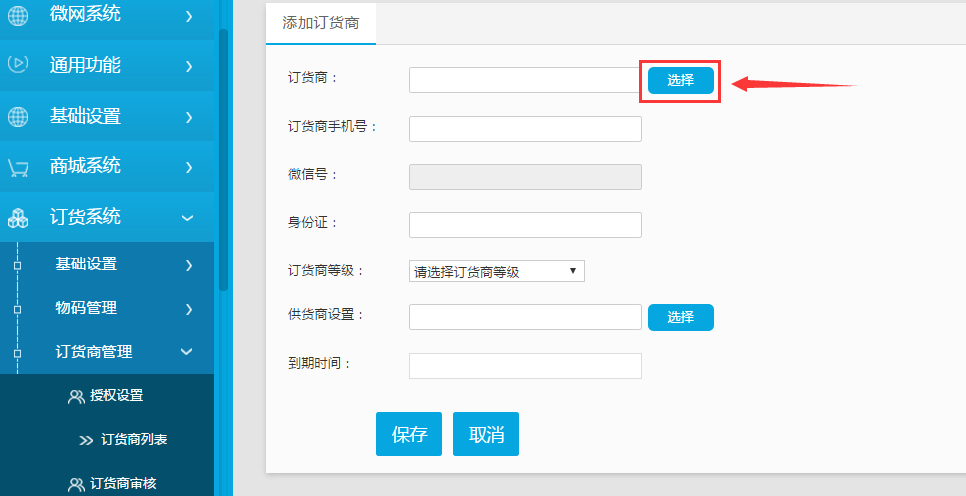Expand the 物码管理 submenu
This screenshot has width=966, height=496.
pos(189,309)
